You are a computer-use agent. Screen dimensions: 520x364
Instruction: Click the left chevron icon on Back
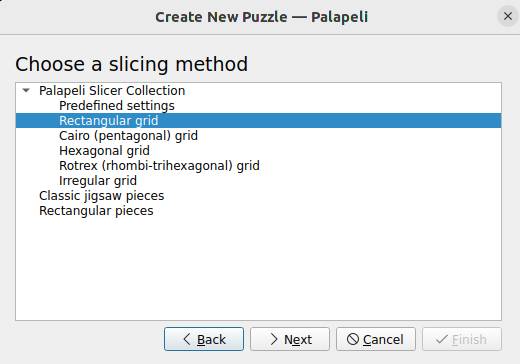[187, 339]
